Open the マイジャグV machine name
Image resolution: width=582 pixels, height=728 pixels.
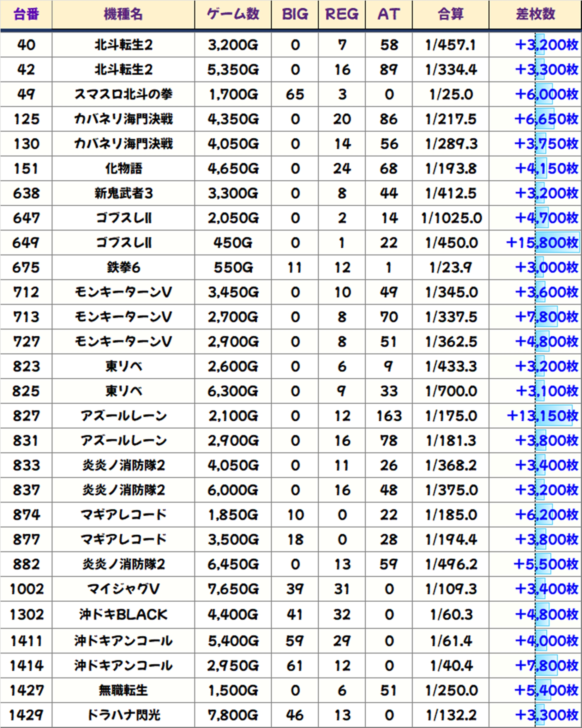[x=123, y=589]
